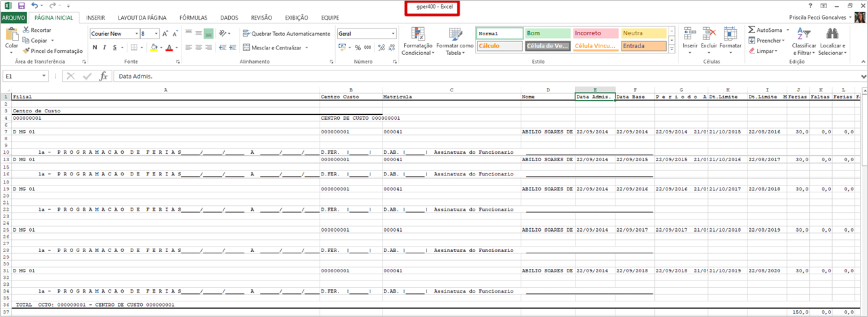Click Quebrar Texto Automaticamente

(x=286, y=33)
